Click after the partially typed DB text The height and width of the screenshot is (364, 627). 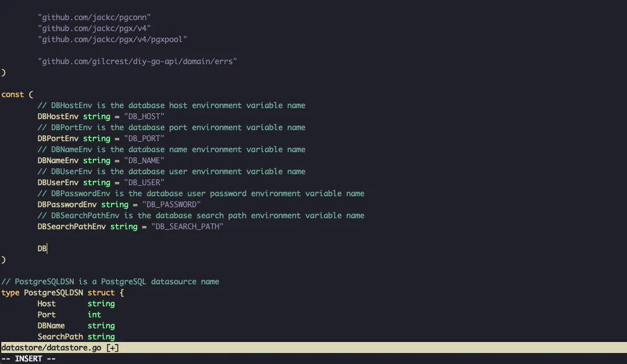[47, 249]
